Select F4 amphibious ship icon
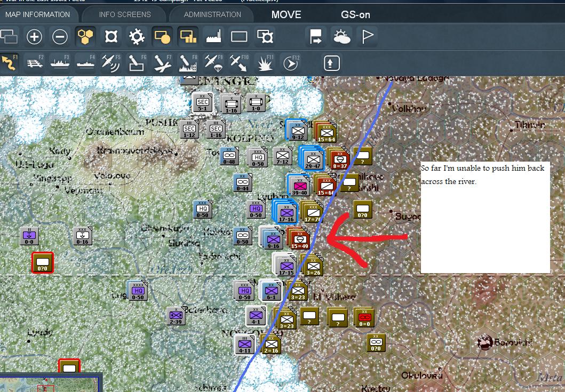 [x=85, y=63]
